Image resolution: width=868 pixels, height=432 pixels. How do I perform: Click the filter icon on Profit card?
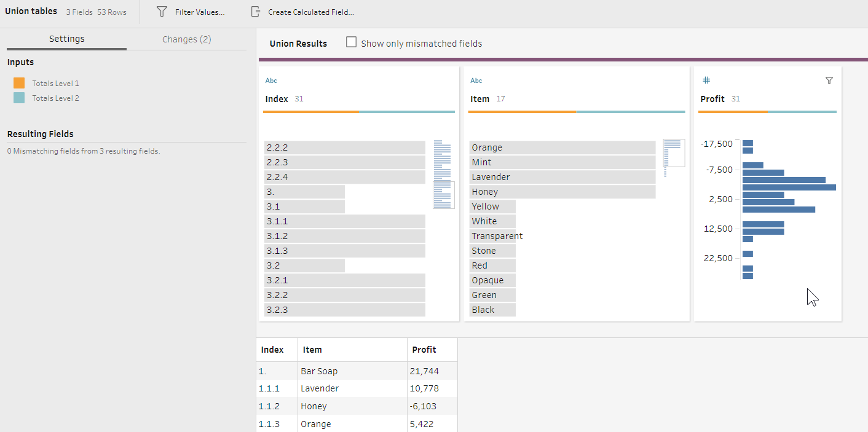click(829, 81)
